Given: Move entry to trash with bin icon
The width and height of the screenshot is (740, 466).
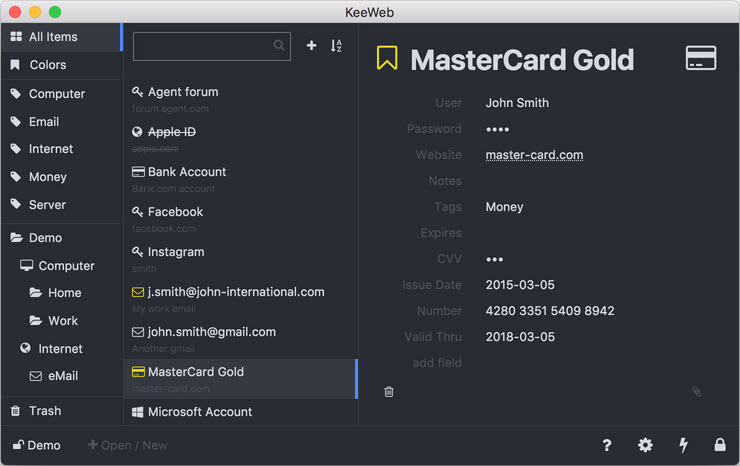Looking at the screenshot, I should tap(389, 391).
